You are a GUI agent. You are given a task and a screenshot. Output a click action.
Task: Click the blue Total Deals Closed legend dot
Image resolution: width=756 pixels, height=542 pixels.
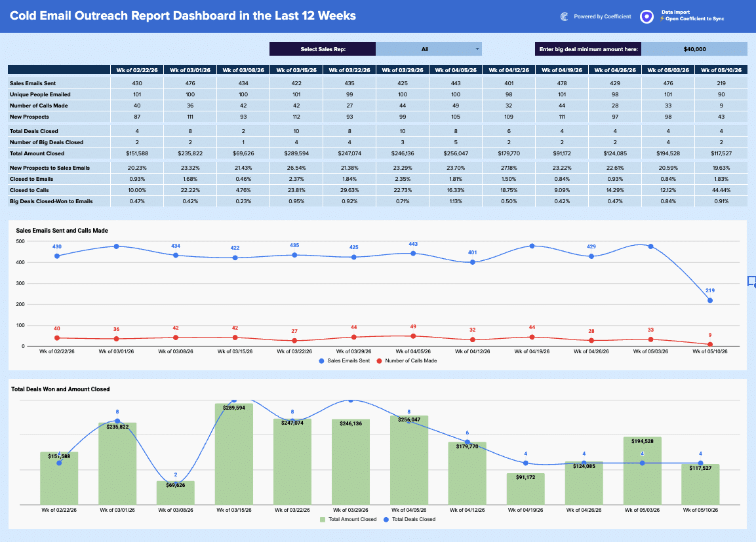(386, 519)
